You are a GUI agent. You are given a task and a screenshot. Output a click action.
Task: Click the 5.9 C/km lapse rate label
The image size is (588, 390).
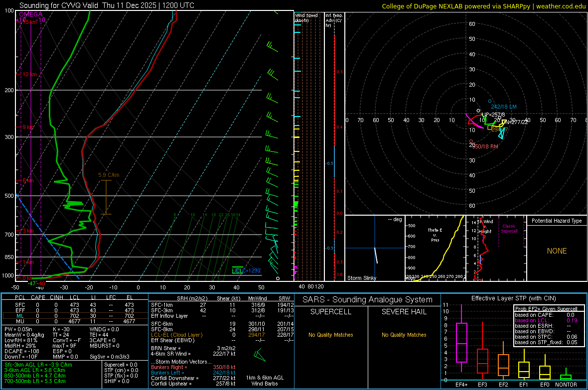coord(109,175)
